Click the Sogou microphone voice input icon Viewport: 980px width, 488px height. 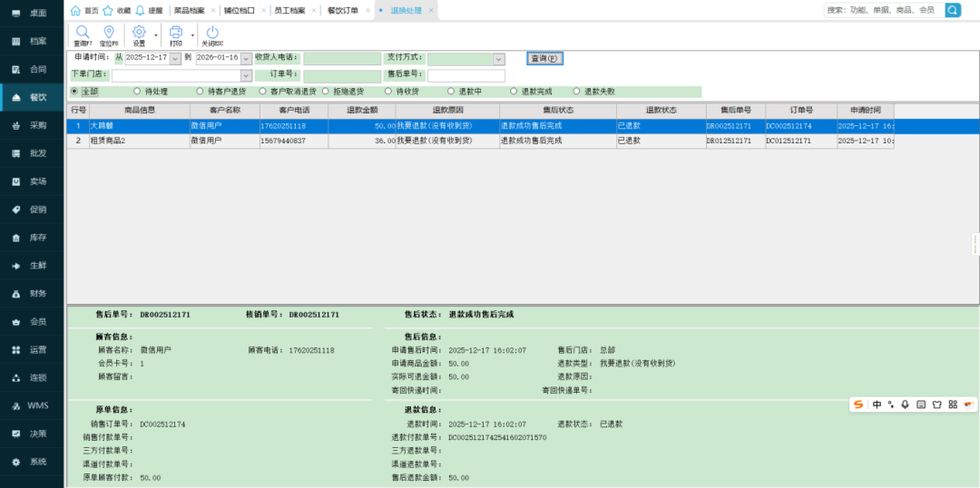pos(905,404)
